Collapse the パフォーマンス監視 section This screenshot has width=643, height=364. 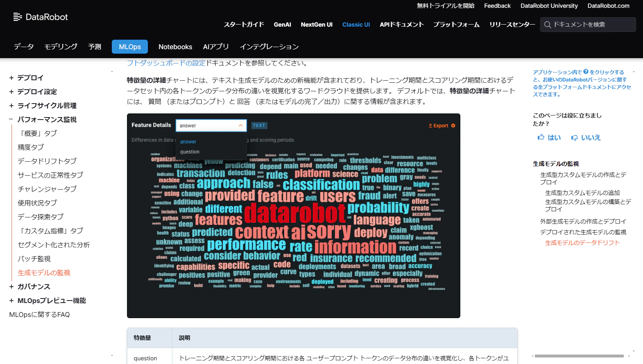pyautogui.click(x=11, y=120)
